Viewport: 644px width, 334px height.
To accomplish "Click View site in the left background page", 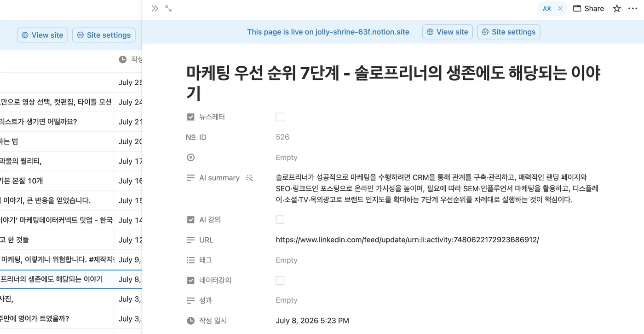I will point(43,35).
